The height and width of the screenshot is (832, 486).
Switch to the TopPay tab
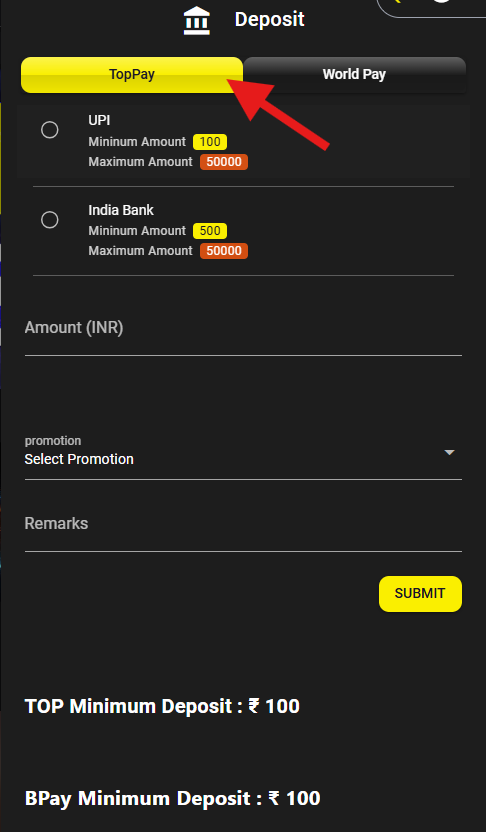132,75
